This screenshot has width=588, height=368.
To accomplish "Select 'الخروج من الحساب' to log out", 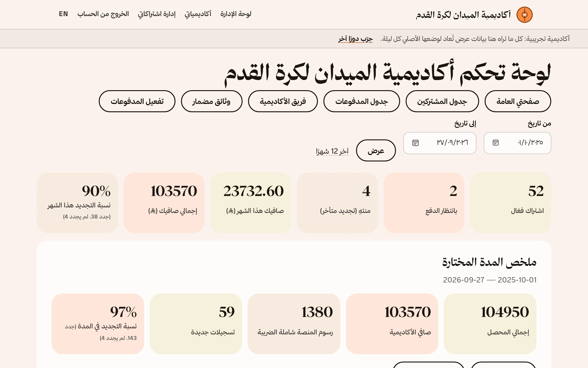I will (103, 14).
